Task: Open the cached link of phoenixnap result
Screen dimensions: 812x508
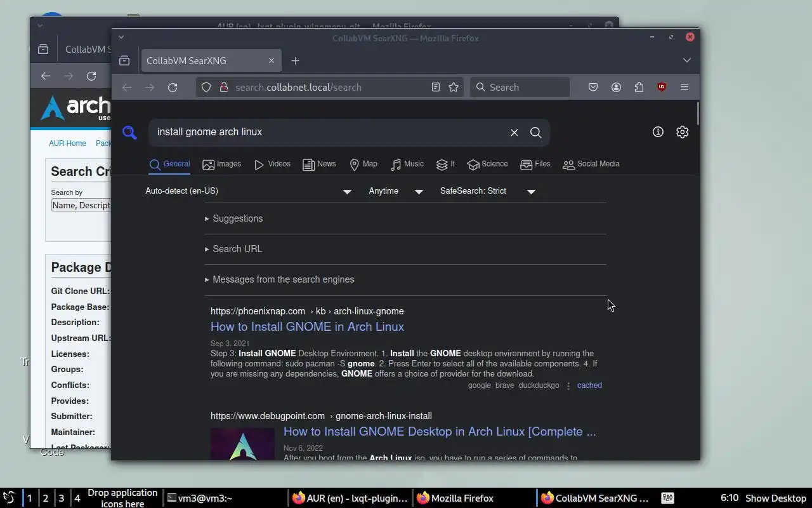Action: 589,385
